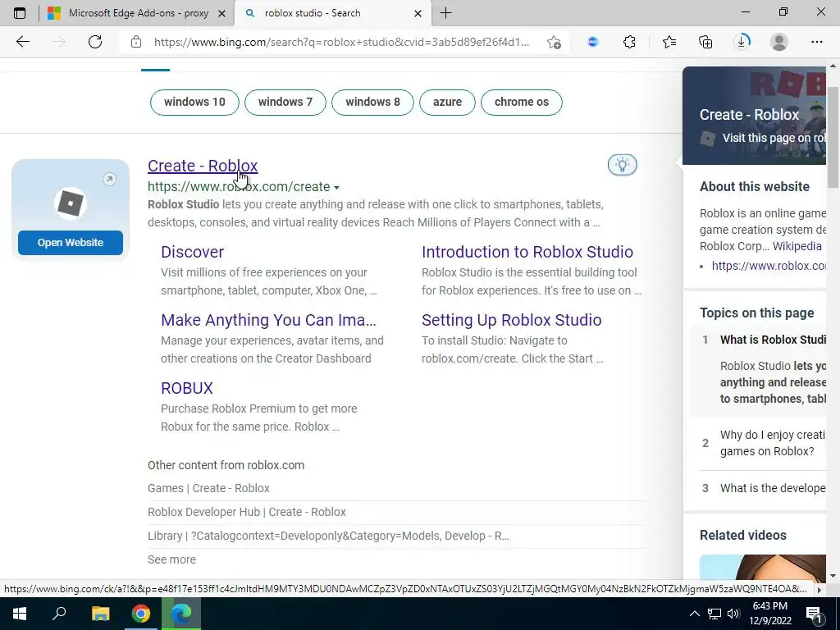The height and width of the screenshot is (630, 840).
Task: Open Introduction to Roblox Studio link
Action: [x=527, y=252]
